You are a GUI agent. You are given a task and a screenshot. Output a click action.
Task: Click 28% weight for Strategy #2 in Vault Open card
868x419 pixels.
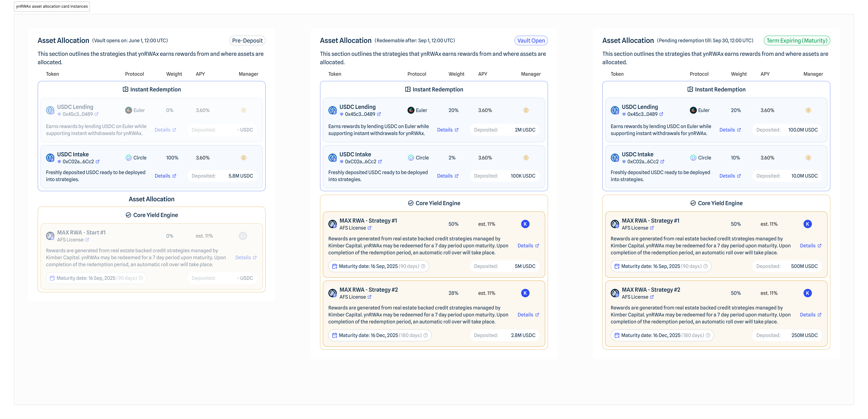pos(453,294)
